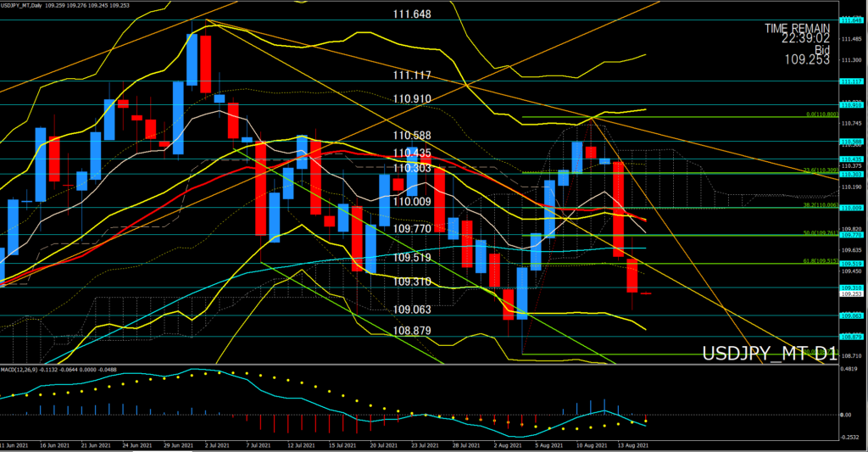The width and height of the screenshot is (868, 452).
Task: Select the 109.063 level label inside chart
Action: pyautogui.click(x=412, y=310)
